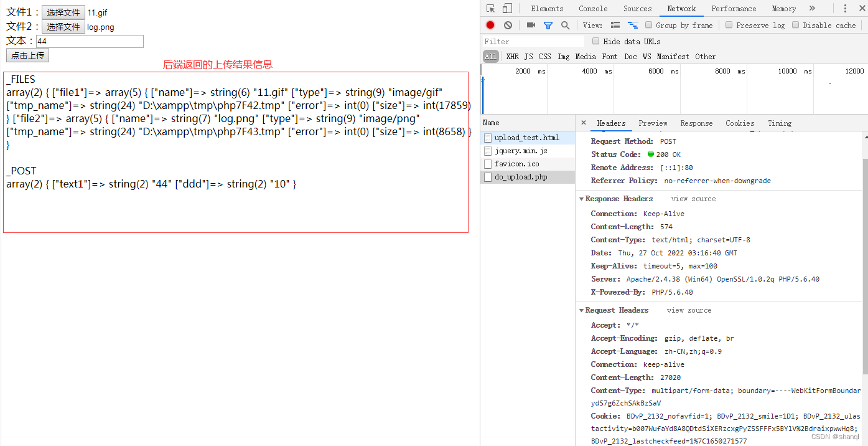View source of Request Headers
The image size is (868, 446).
pyautogui.click(x=689, y=310)
